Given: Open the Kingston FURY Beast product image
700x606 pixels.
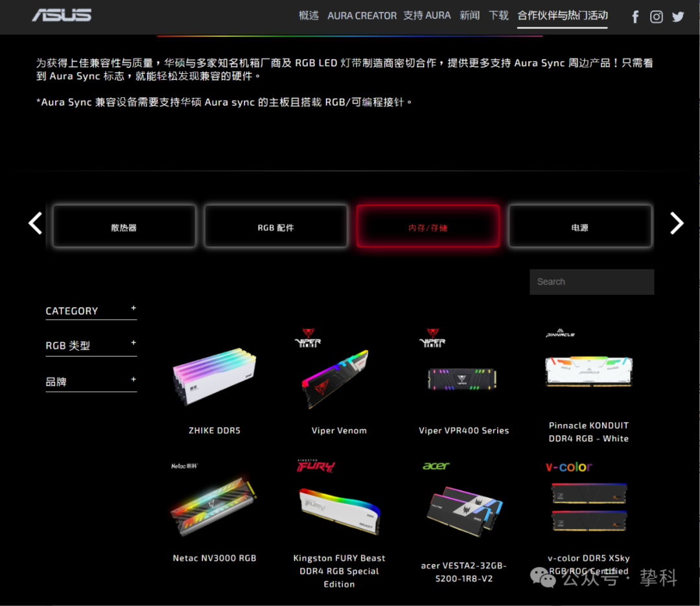Looking at the screenshot, I should pos(339,511).
